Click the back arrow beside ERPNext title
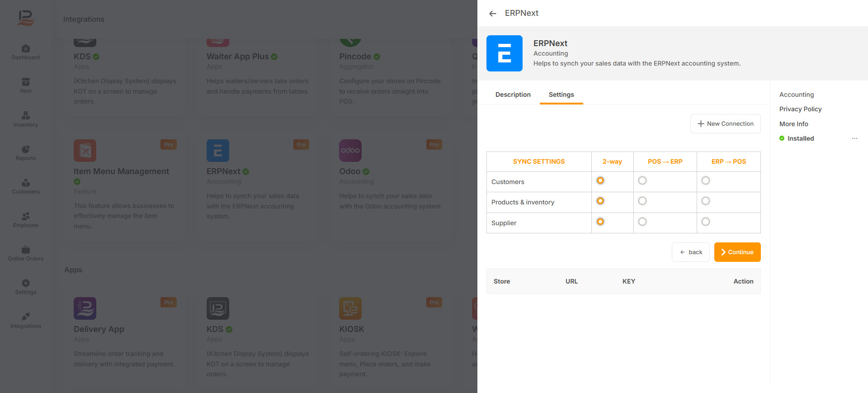Screen dimensions: 868x393 point(492,14)
